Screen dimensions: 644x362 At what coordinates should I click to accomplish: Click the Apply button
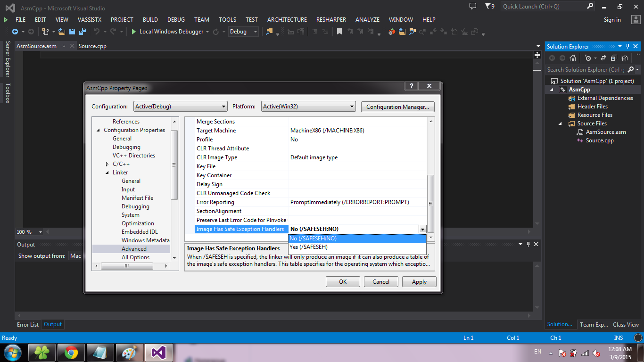[419, 281]
